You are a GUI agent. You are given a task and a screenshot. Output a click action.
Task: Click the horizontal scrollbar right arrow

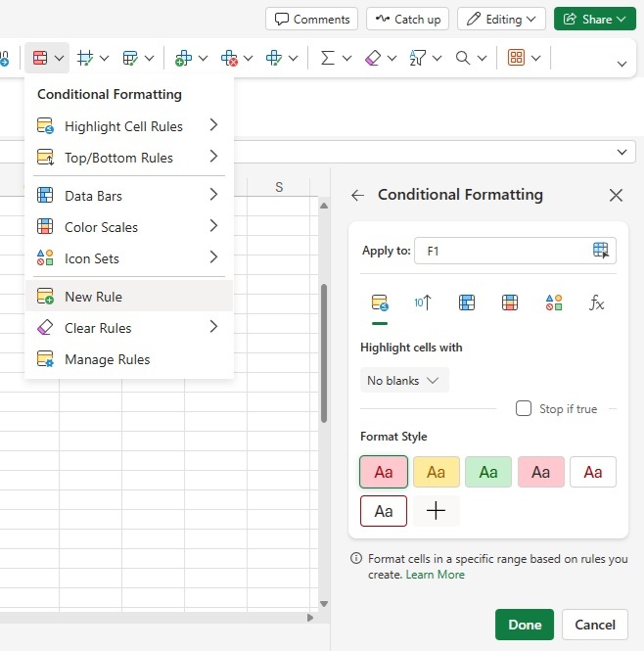(309, 618)
